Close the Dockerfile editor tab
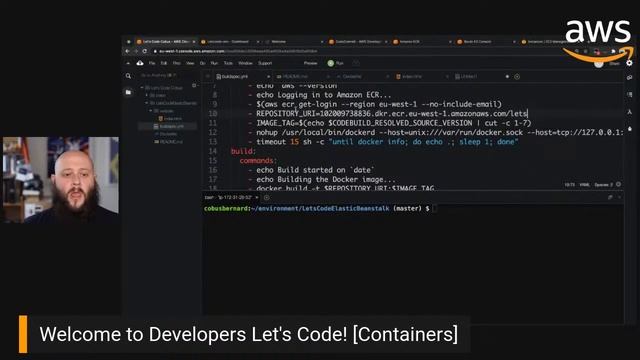Viewport: 640px width, 360px height. pos(387,77)
